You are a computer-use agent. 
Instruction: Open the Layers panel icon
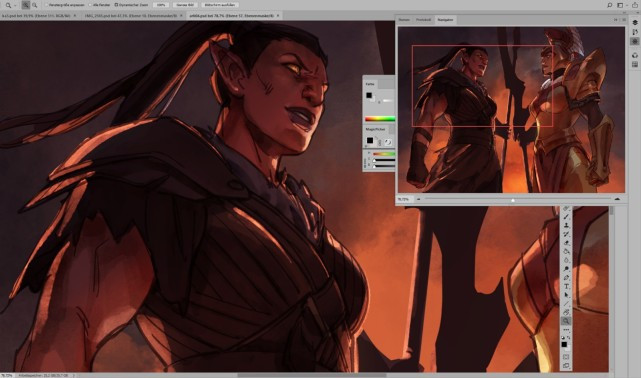tap(634, 23)
